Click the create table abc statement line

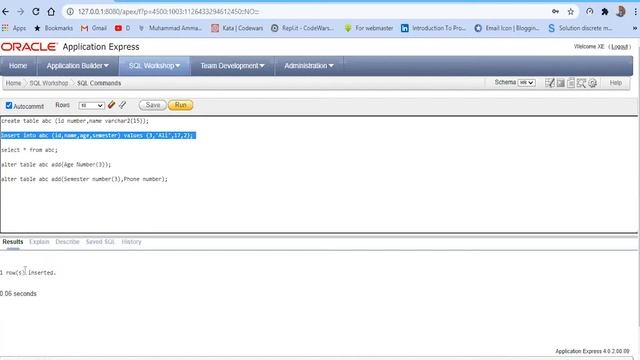75,121
